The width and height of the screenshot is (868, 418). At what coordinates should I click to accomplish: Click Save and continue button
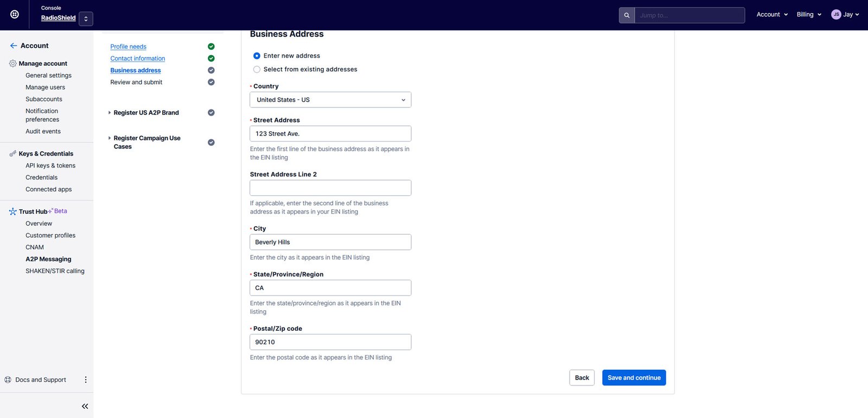(x=634, y=378)
